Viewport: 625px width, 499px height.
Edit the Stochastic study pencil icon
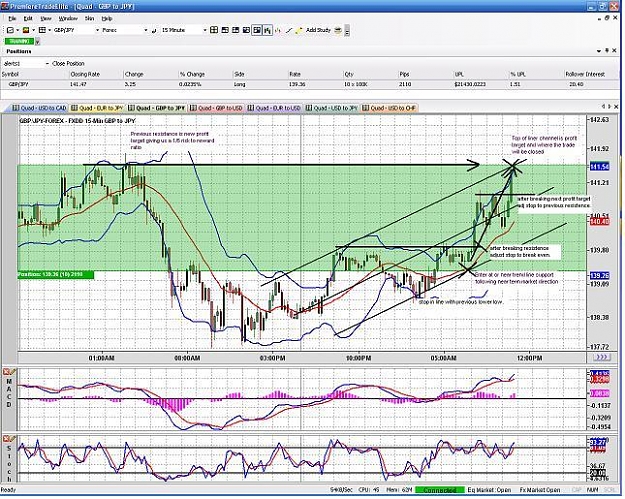(12, 439)
